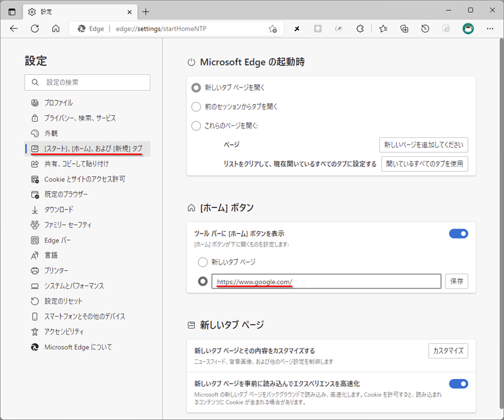Open システムとパフォーマンス settings
Viewport: 504px width, 420px height.
point(87,286)
